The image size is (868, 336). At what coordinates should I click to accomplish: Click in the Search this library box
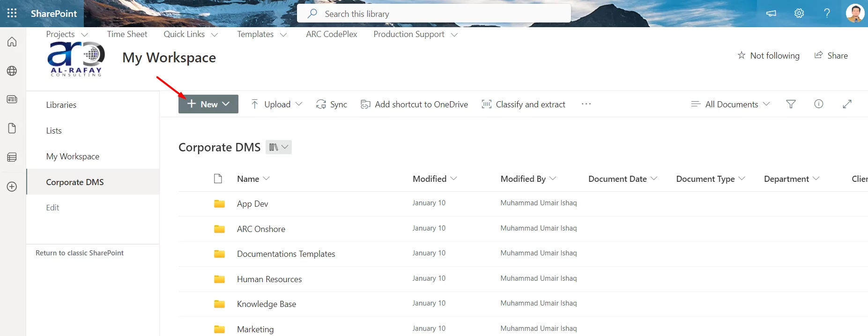tap(434, 13)
